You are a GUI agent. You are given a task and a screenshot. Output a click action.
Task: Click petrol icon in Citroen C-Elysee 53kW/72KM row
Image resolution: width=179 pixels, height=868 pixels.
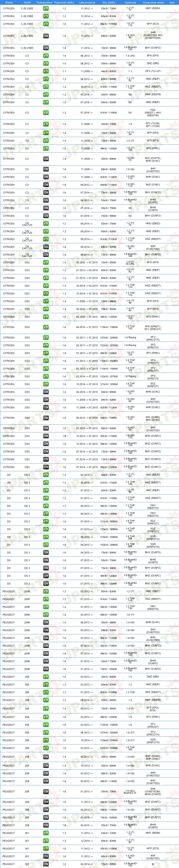[46, 8]
